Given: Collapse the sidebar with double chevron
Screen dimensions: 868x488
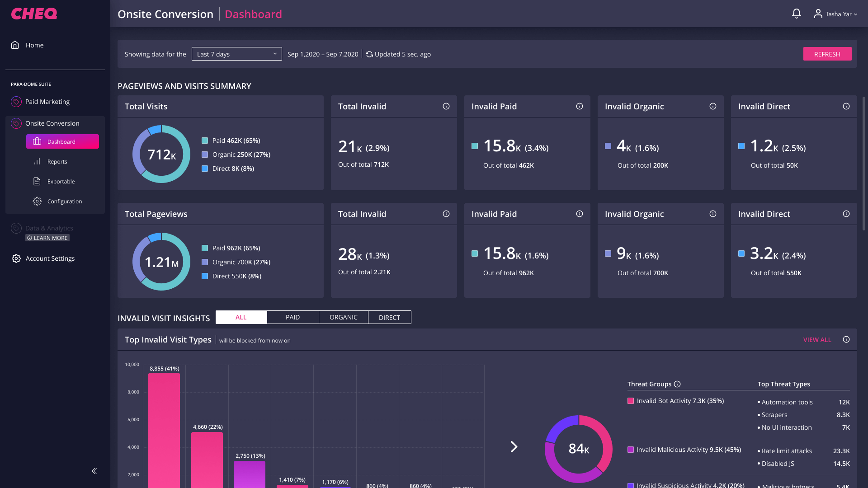Looking at the screenshot, I should click(x=94, y=471).
